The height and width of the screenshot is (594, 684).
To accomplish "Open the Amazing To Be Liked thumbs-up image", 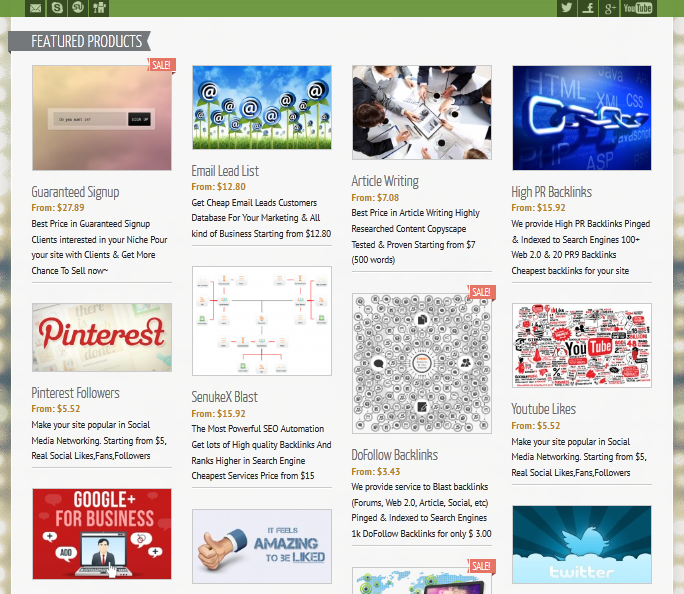I will point(262,546).
